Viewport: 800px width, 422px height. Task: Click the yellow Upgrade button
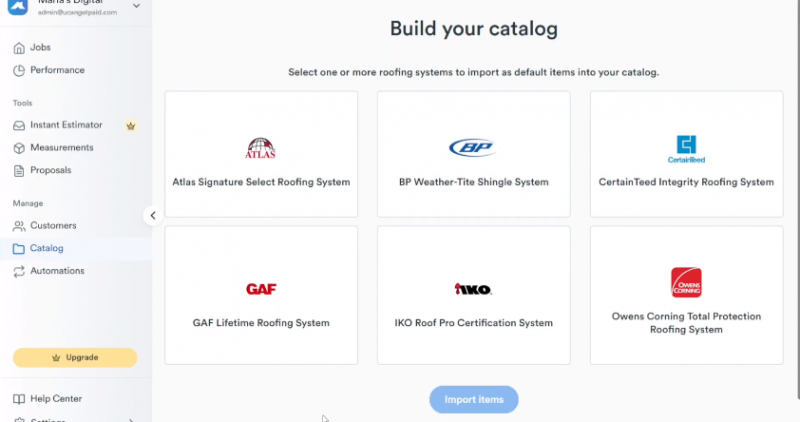click(75, 357)
